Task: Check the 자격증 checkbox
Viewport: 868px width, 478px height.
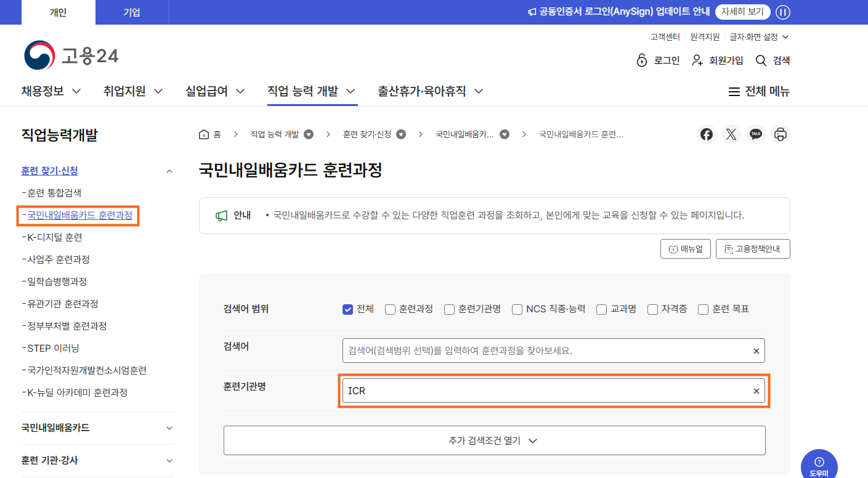Action: click(x=652, y=309)
